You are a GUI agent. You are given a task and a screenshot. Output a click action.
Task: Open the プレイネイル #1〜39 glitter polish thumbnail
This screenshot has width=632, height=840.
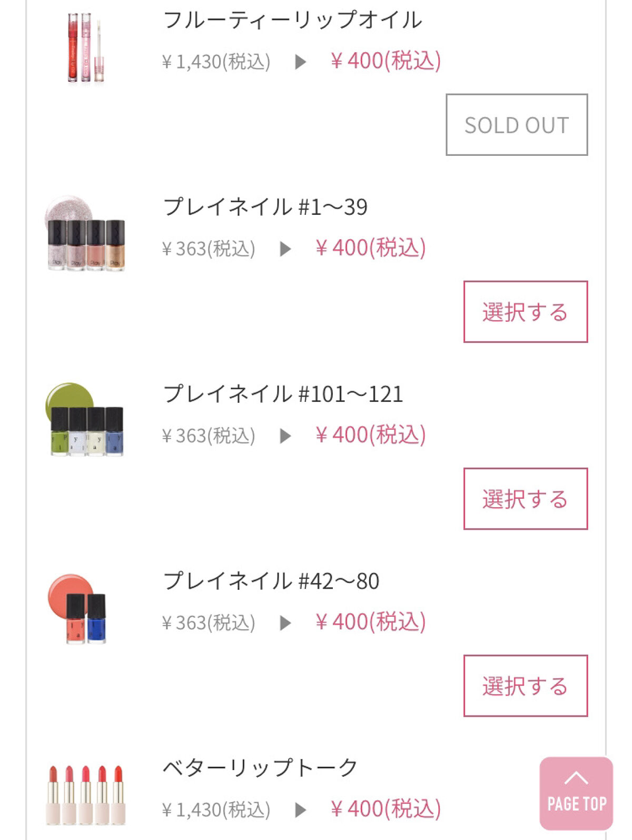85,234
